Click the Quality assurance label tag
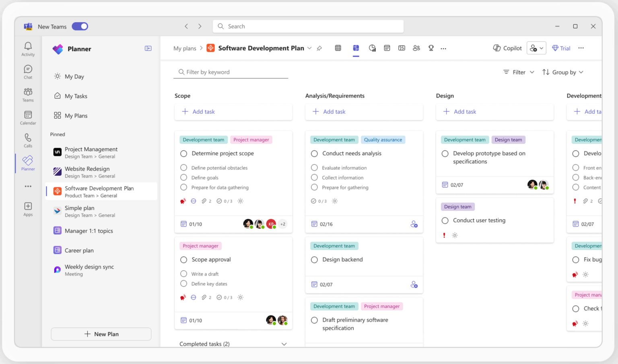Viewport: 618px width, 364px height. [383, 140]
